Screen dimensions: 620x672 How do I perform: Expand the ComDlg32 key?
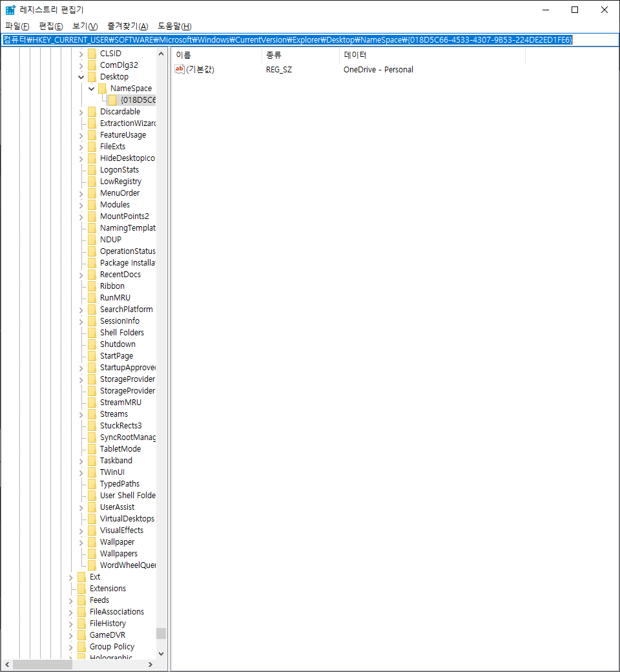pyautogui.click(x=81, y=65)
